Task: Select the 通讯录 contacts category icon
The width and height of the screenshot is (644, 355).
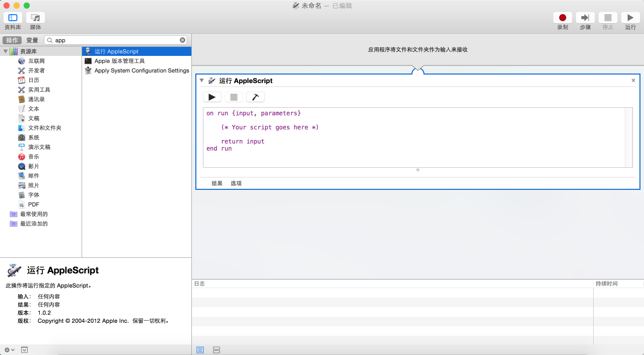Action: coord(22,99)
